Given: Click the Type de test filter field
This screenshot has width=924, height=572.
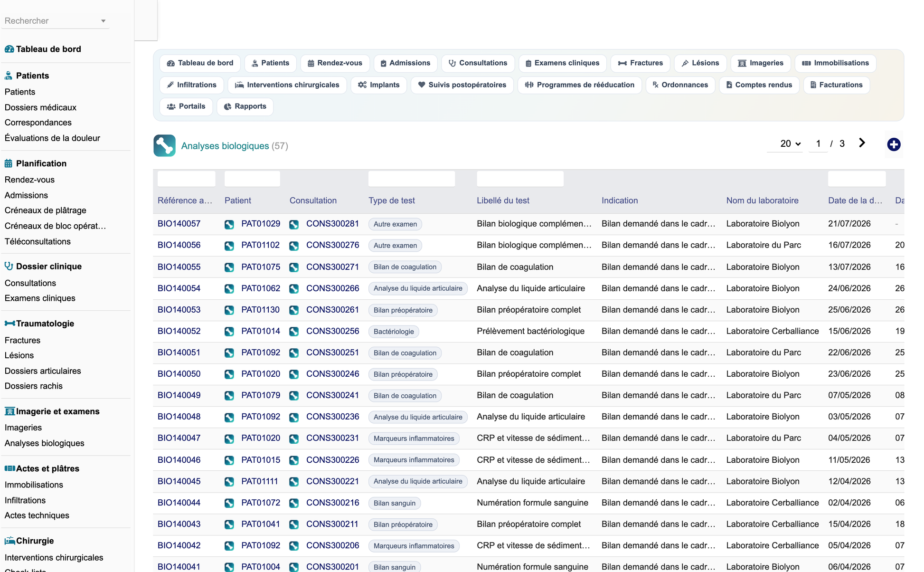Looking at the screenshot, I should [412, 179].
